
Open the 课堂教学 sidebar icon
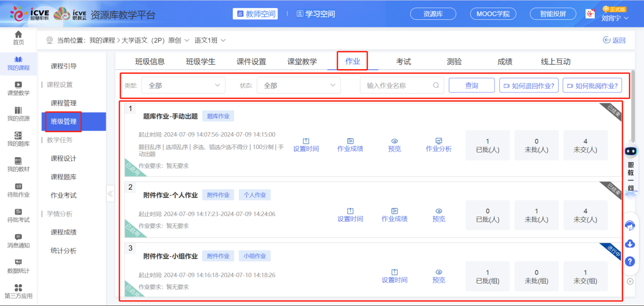(x=18, y=85)
